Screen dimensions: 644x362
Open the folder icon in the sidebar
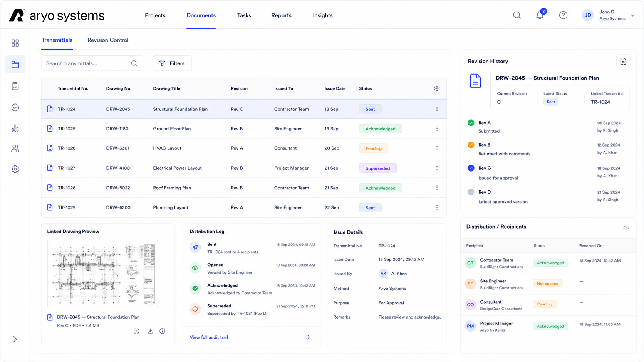[15, 64]
